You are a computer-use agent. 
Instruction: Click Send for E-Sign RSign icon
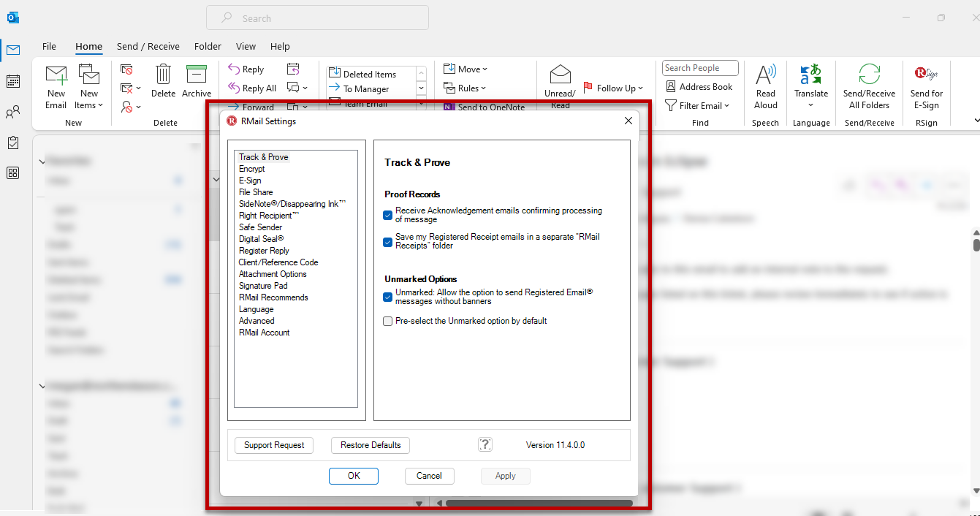click(926, 87)
